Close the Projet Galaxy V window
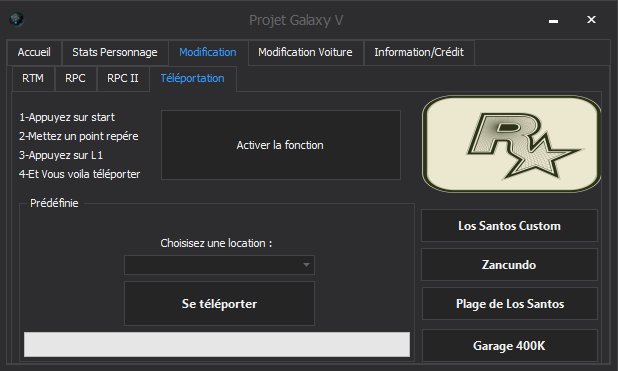The image size is (618, 371). pyautogui.click(x=591, y=19)
